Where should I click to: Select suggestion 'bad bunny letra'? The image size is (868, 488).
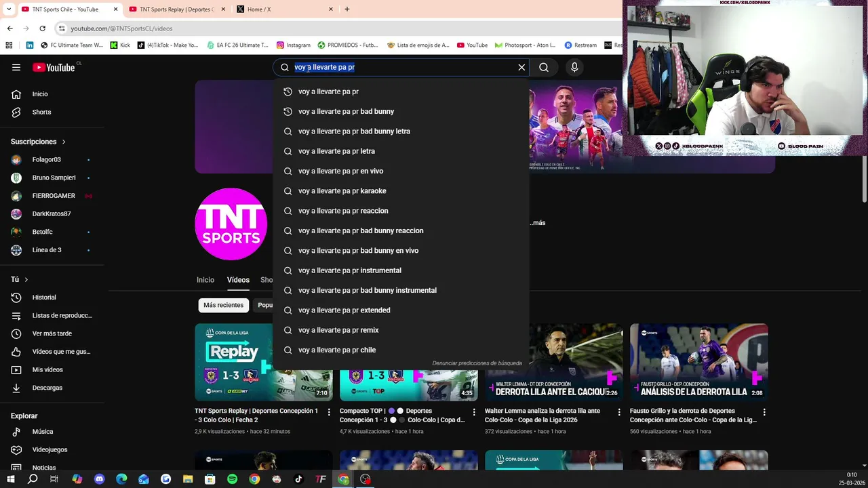pos(401,131)
